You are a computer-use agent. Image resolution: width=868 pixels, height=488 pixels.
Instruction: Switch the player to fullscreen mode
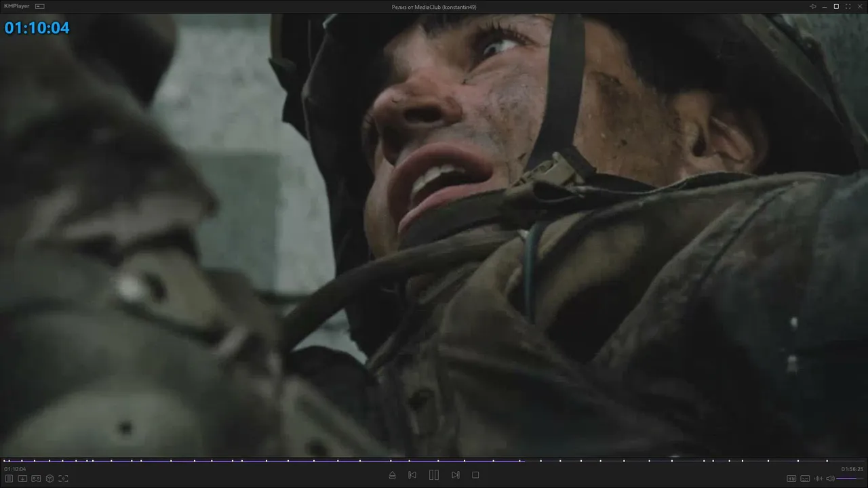(x=847, y=6)
